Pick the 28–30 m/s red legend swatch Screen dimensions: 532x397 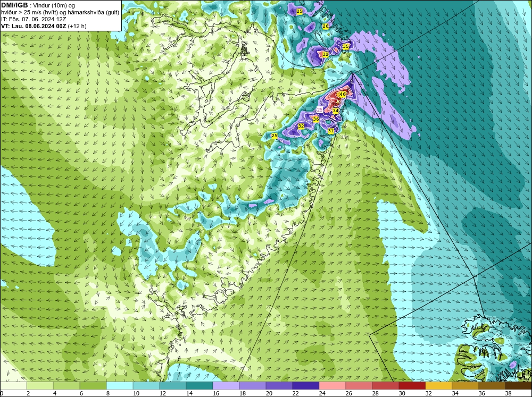click(x=385, y=385)
